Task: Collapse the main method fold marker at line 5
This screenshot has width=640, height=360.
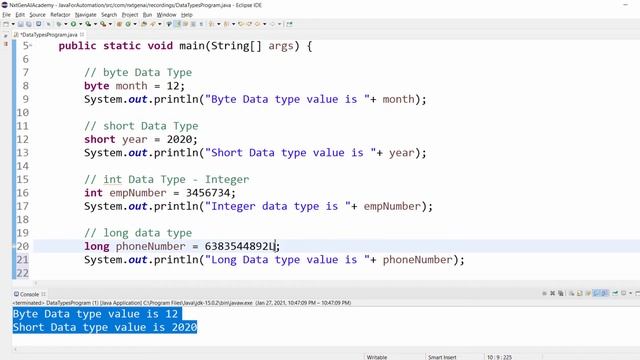Action: click(x=31, y=46)
